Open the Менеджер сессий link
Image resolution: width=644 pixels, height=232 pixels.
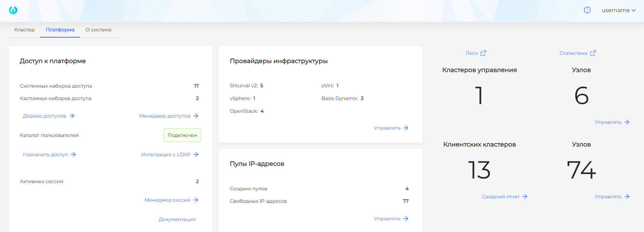(168, 200)
